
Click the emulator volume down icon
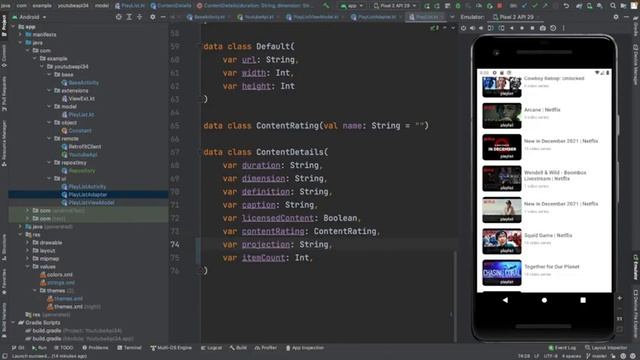(481, 28)
